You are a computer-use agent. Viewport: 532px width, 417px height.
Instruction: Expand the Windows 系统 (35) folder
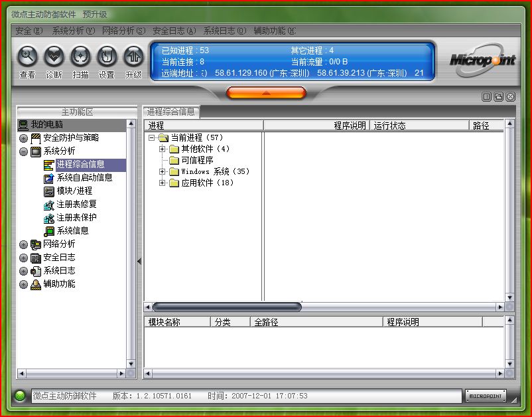163,171
